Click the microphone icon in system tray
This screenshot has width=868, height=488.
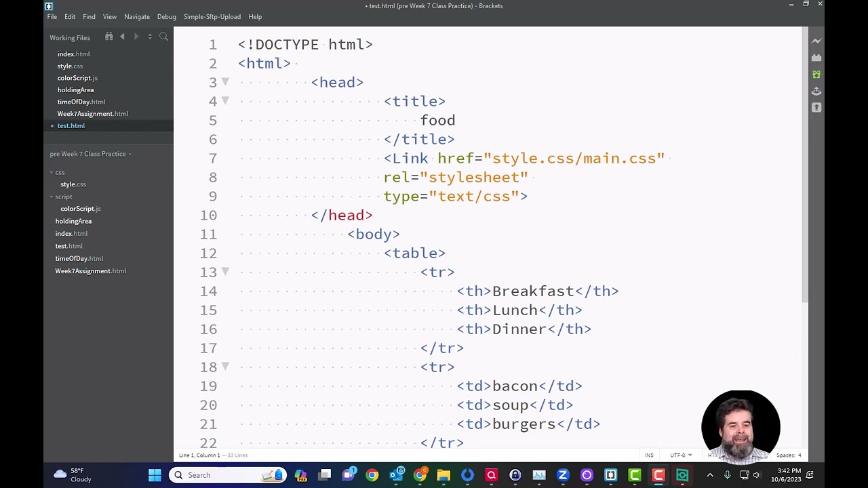tap(728, 475)
